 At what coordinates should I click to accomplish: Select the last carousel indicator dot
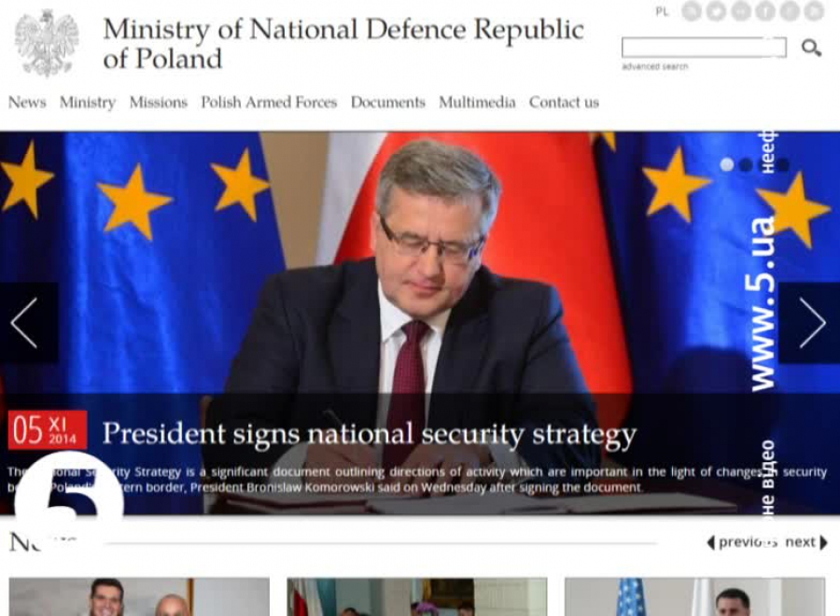point(783,165)
